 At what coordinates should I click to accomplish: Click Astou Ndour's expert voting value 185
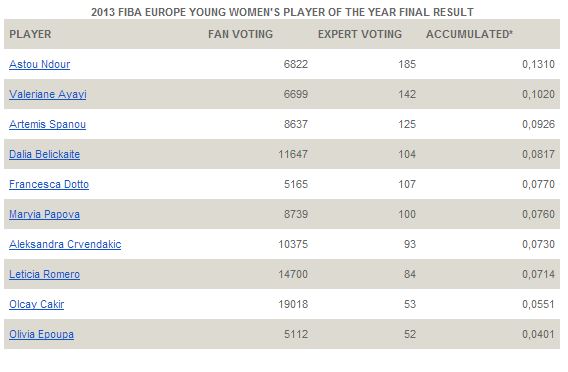[407, 64]
